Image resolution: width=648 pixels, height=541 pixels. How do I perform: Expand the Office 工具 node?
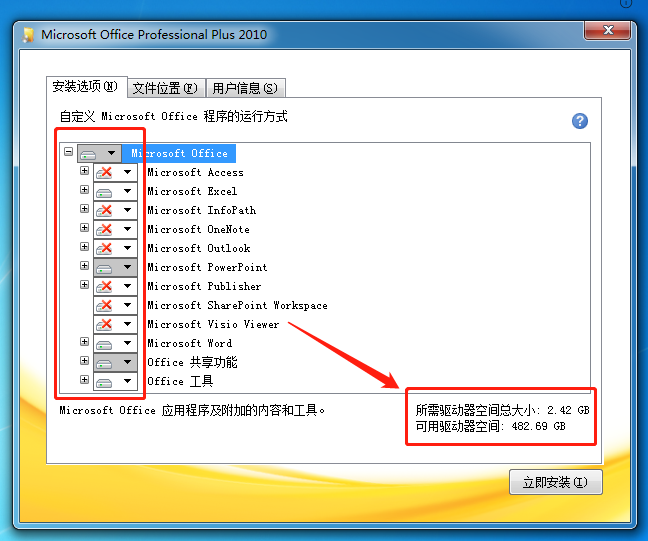coord(84,380)
